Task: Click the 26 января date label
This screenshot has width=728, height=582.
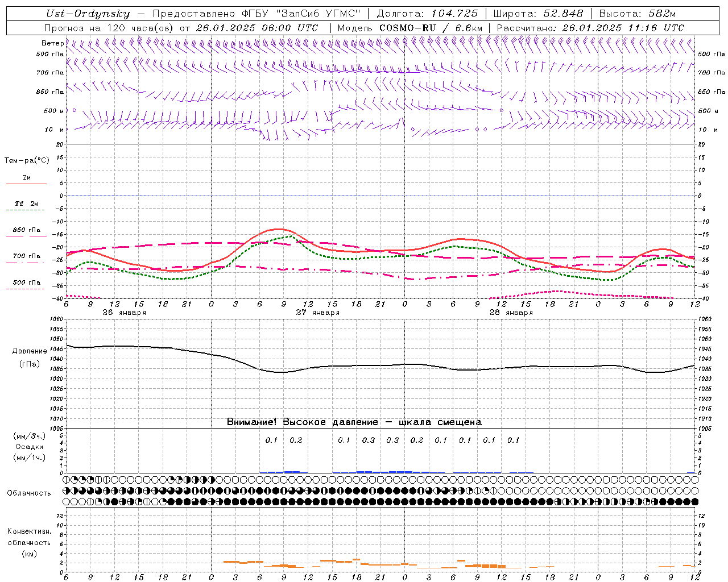Action: click(125, 313)
